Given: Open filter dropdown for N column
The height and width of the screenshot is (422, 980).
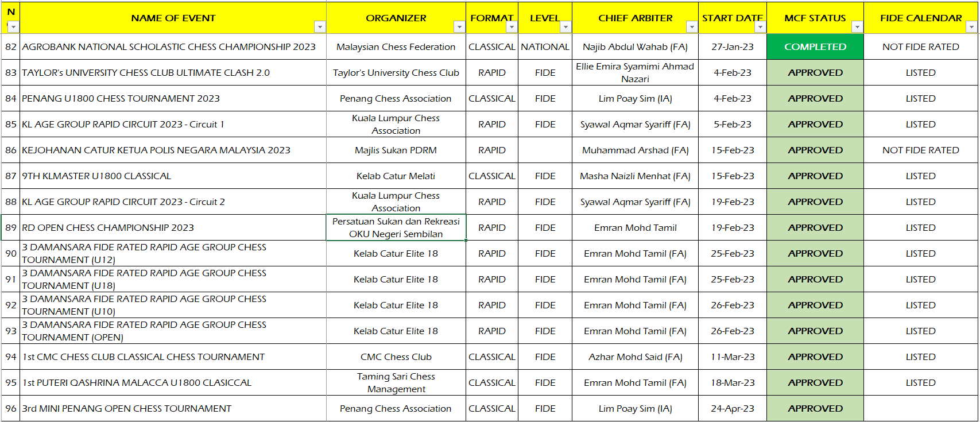Looking at the screenshot, I should click(x=13, y=27).
